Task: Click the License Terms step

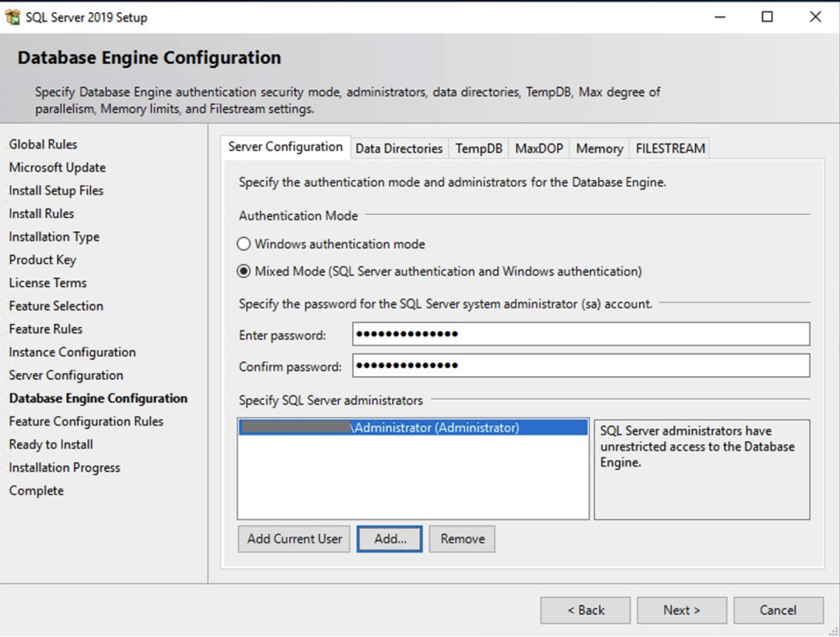Action: coord(48,283)
